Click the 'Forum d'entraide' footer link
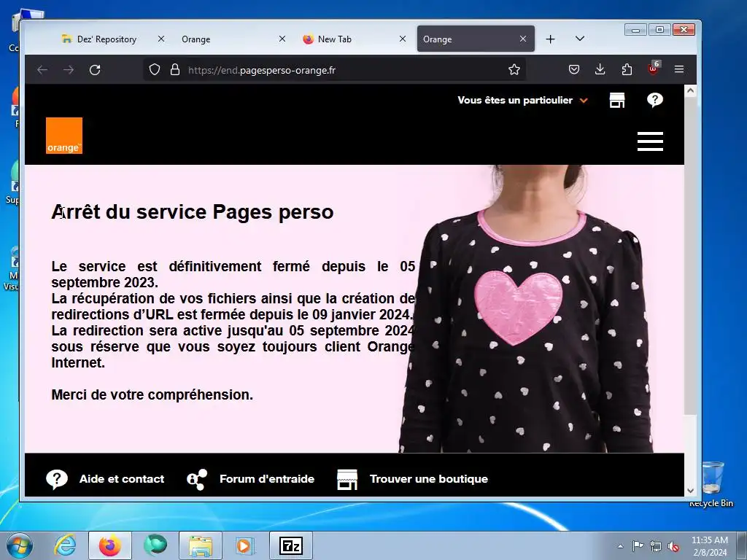Screen dimensions: 747x560 click(x=251, y=479)
